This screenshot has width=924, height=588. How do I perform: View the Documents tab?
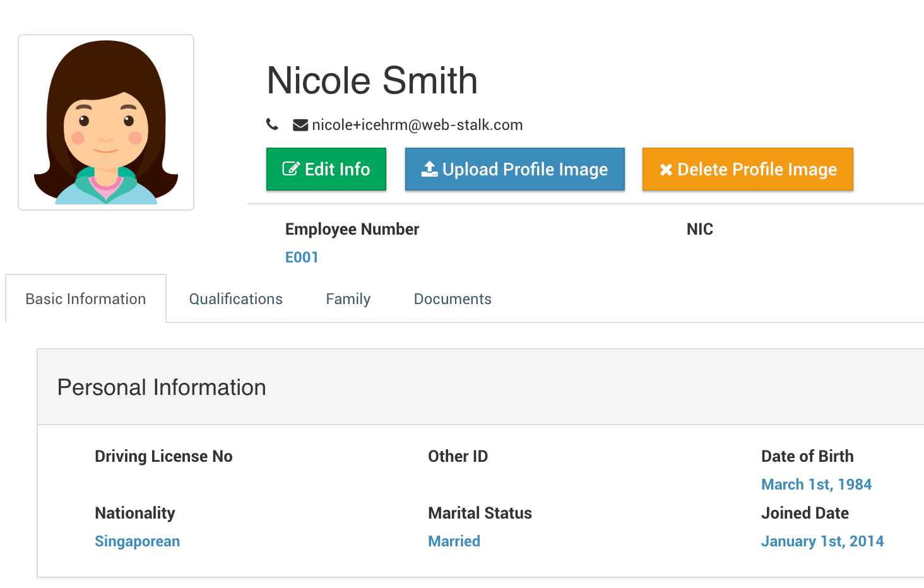point(453,298)
